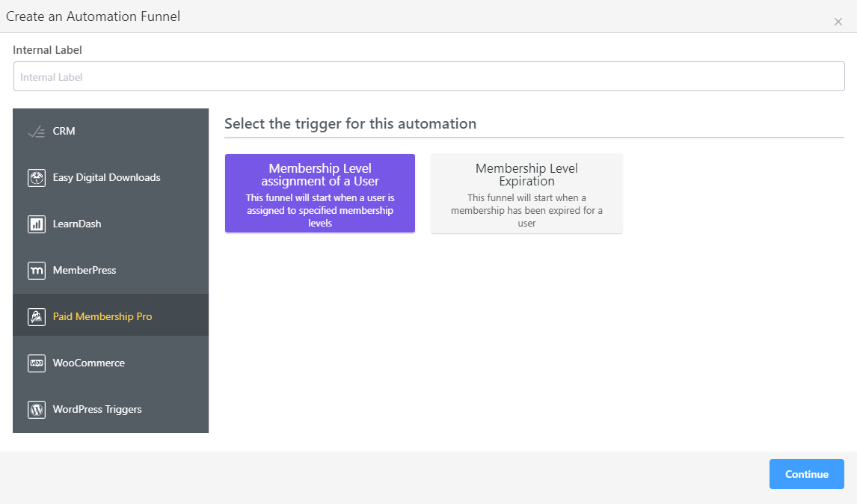
Task: Choose the Membership Level assignment trigger card
Action: coord(319,193)
